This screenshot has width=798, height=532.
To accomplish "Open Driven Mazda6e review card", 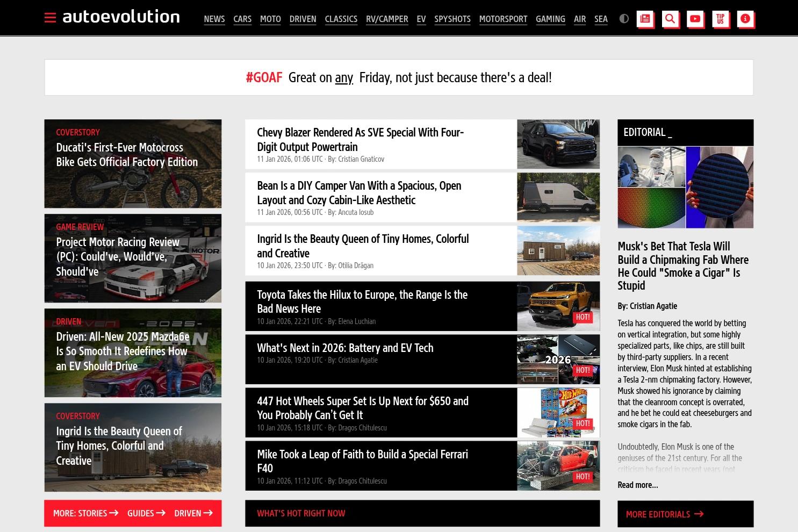I will pos(133,353).
